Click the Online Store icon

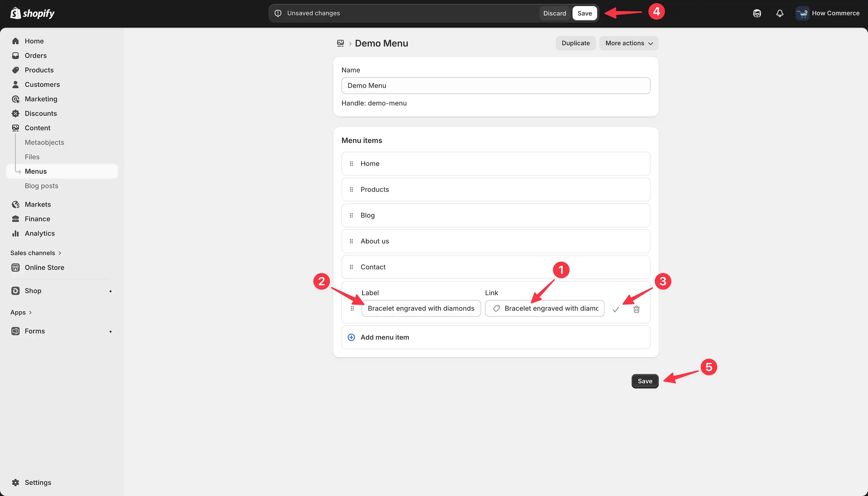coord(15,267)
